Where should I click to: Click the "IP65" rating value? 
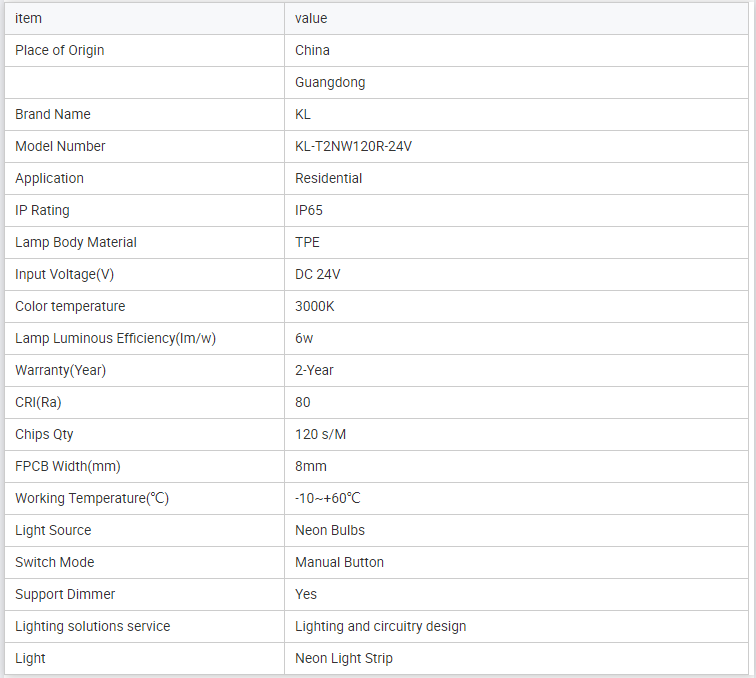click(309, 210)
